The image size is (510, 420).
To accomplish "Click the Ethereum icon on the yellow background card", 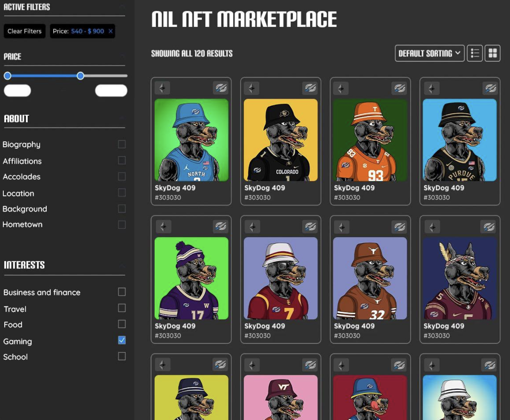I will click(163, 365).
